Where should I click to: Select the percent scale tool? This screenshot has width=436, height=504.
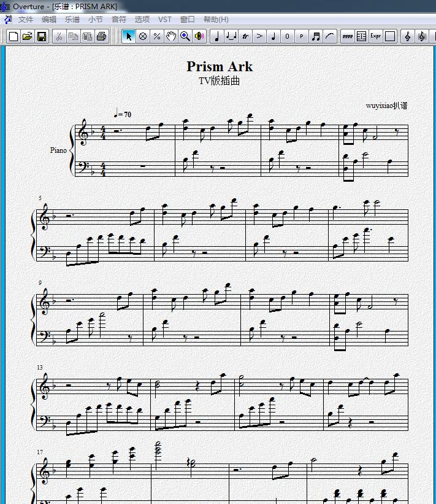[157, 36]
